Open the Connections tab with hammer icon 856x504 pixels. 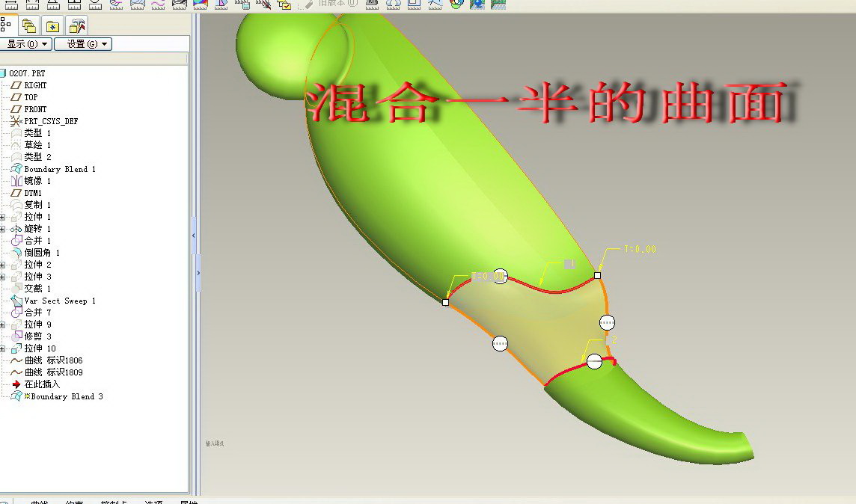[76, 25]
